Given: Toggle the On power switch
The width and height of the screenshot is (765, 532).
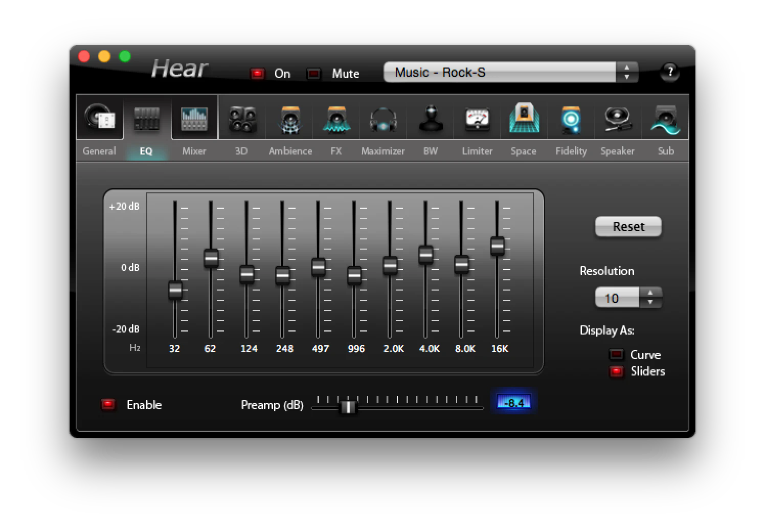Looking at the screenshot, I should [x=257, y=74].
